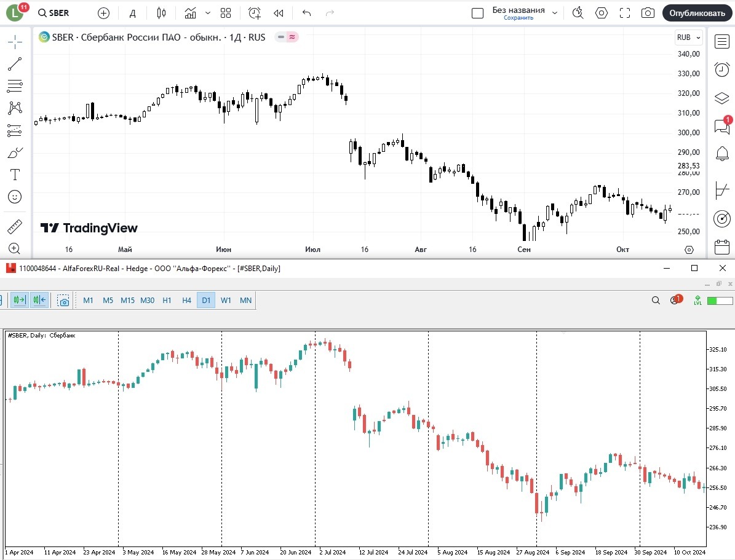Open the notifications bell panel

pos(722,153)
